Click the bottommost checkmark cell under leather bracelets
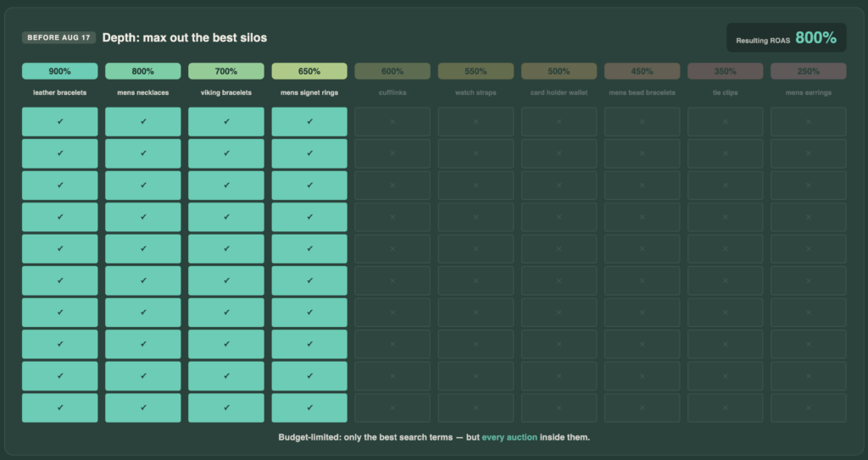Viewport: 868px width, 460px height. pyautogui.click(x=60, y=408)
